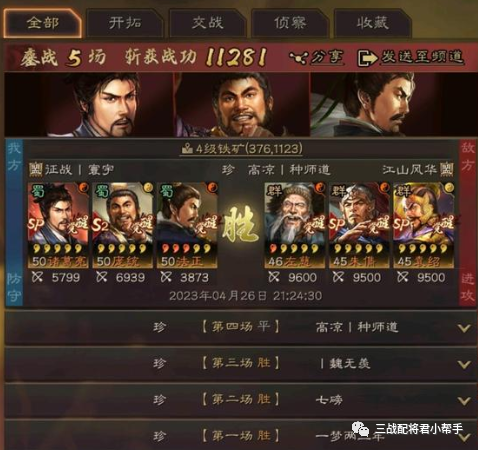Switch to the 交战 tab
This screenshot has width=478, height=450.
pyautogui.click(x=207, y=23)
